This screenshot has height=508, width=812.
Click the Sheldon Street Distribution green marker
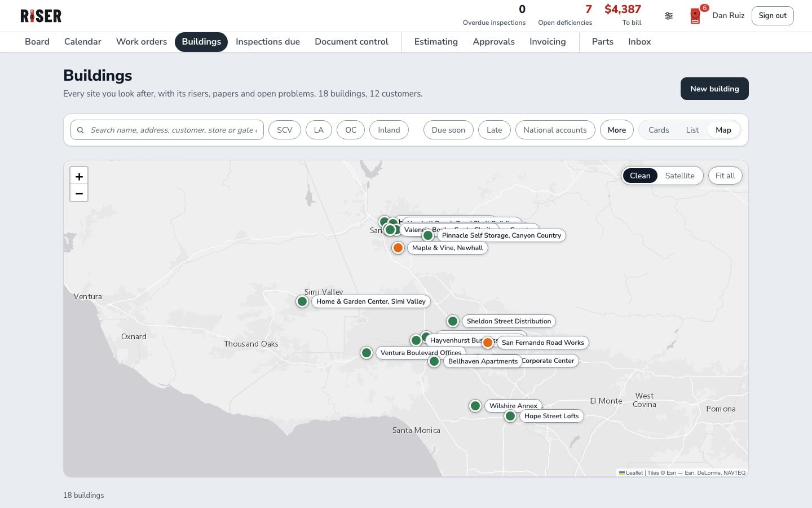point(453,321)
